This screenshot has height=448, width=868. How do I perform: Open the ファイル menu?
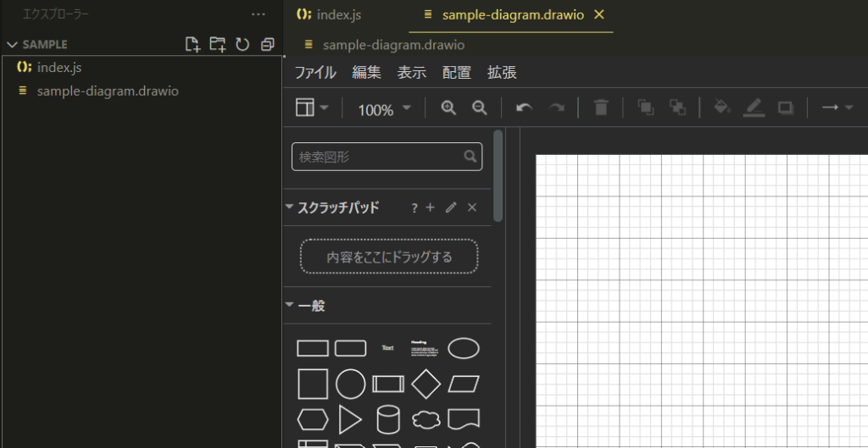tap(315, 73)
